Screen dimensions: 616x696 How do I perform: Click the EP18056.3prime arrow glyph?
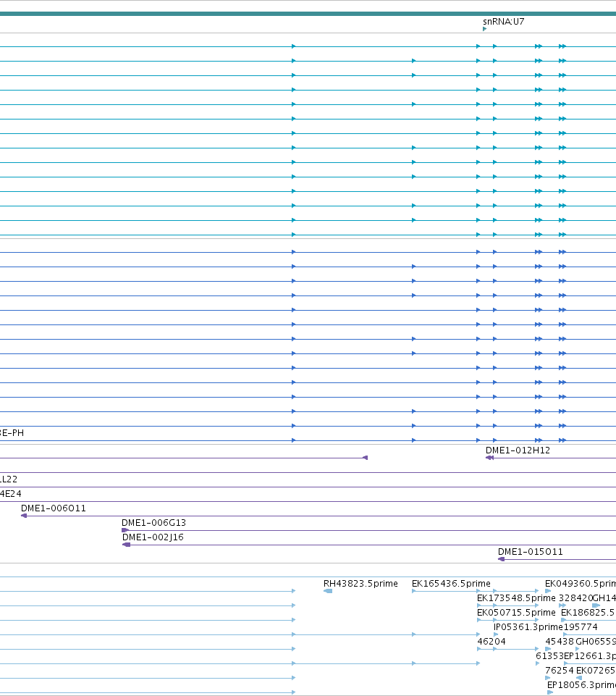pos(550,692)
